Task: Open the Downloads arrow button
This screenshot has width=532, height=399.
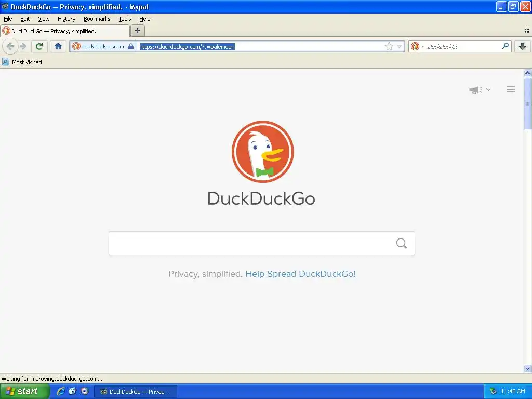Action: [x=523, y=46]
